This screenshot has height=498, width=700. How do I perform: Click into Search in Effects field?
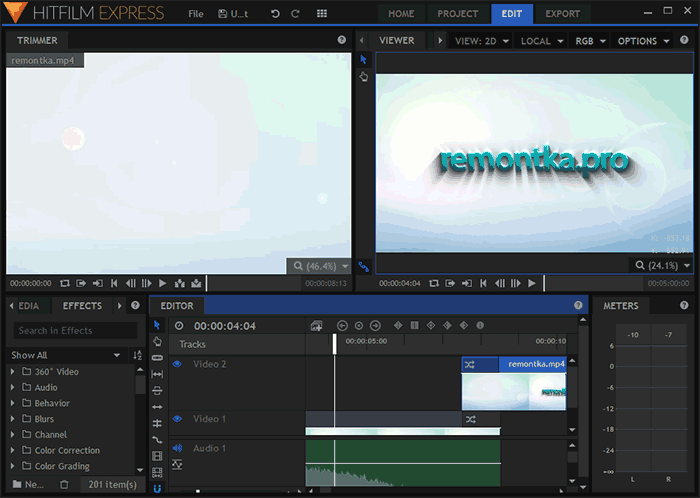tap(75, 331)
